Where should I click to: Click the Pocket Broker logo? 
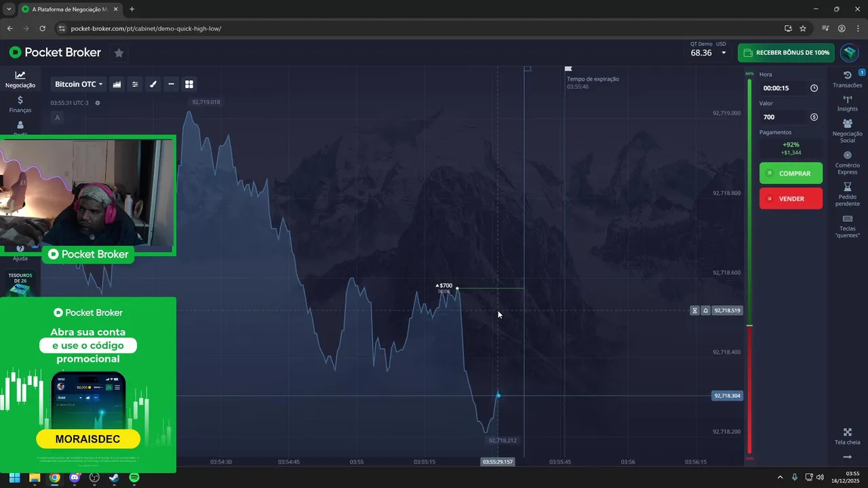click(x=55, y=52)
